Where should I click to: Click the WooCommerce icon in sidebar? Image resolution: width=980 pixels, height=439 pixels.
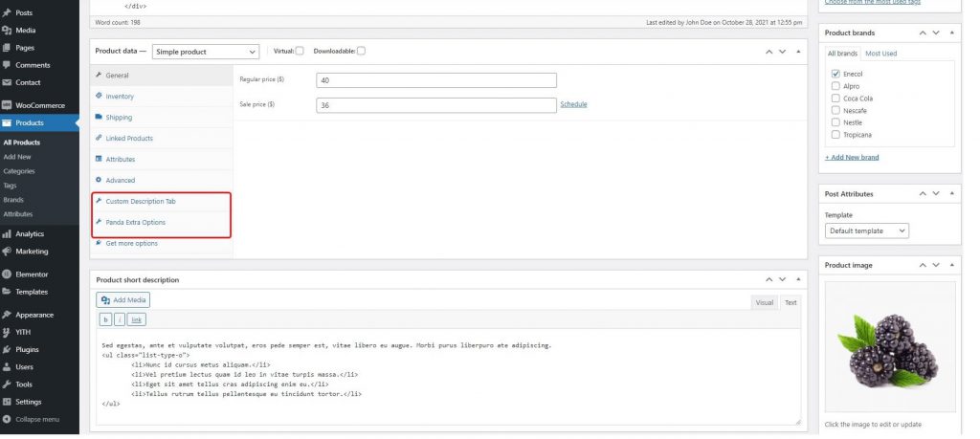(x=7, y=105)
